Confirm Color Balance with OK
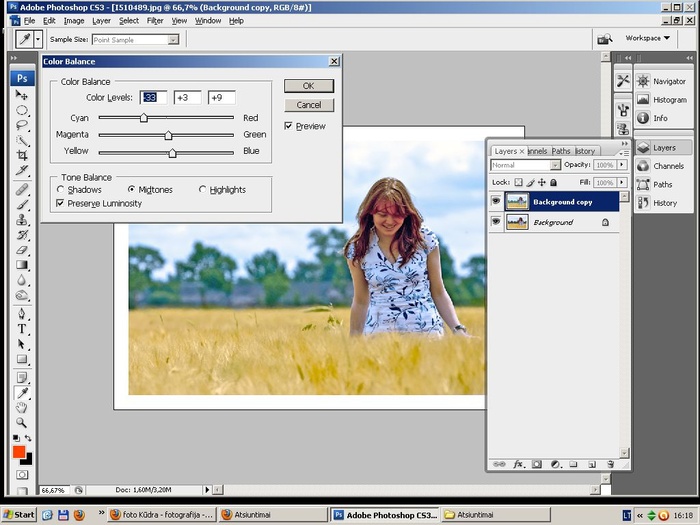This screenshot has width=700, height=525. click(x=308, y=86)
